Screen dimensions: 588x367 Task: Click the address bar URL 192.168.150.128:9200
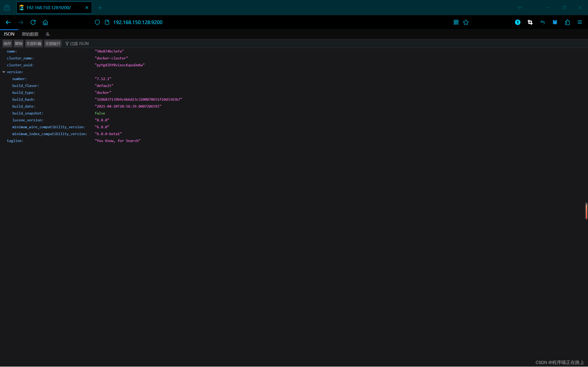click(138, 22)
